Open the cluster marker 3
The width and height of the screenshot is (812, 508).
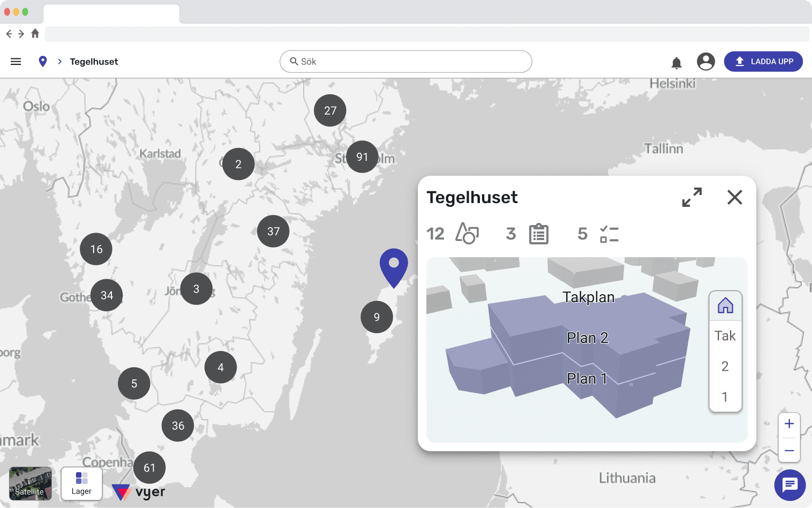[197, 289]
